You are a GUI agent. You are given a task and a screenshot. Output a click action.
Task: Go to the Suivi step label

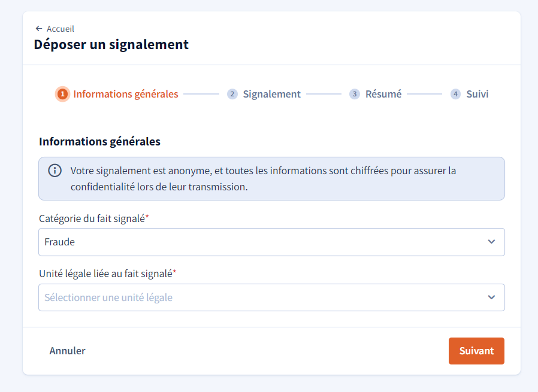pos(477,94)
